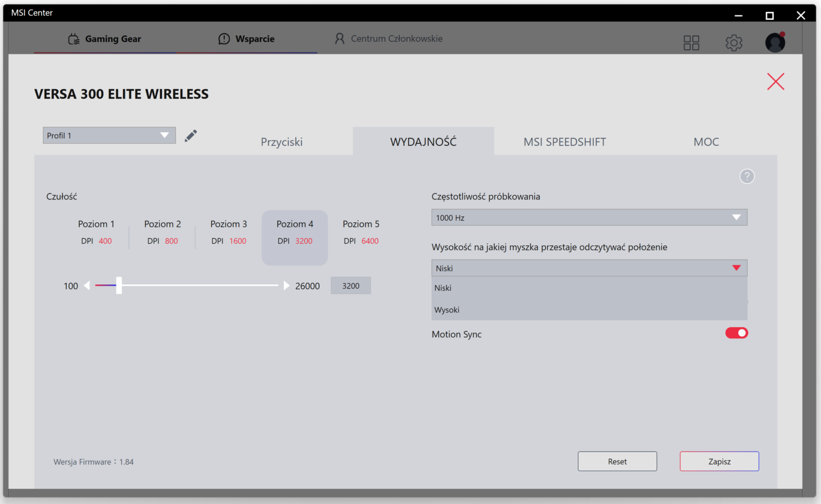Viewport: 821px width, 504px height.
Task: Disable Motion Sync
Action: click(737, 332)
